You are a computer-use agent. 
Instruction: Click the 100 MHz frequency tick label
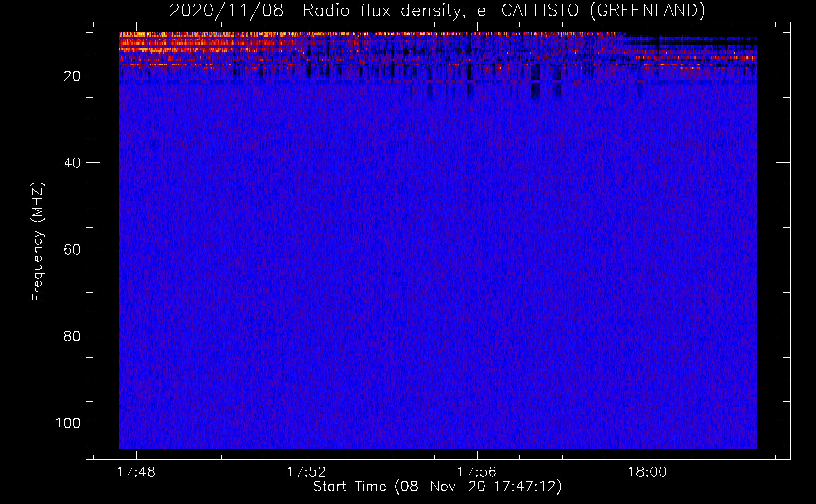[68, 423]
